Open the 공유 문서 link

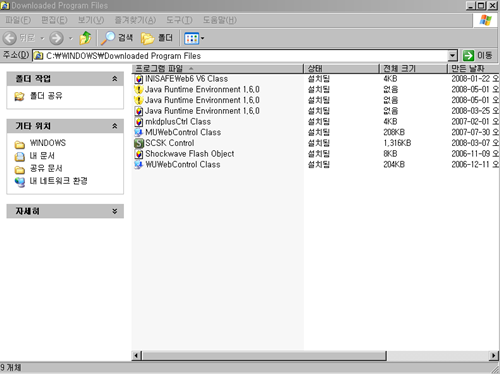(46, 168)
